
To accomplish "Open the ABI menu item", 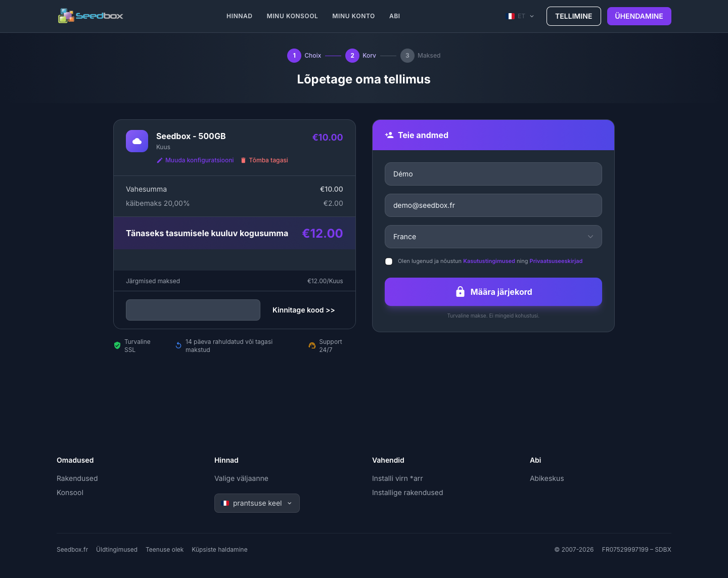I will pos(395,16).
